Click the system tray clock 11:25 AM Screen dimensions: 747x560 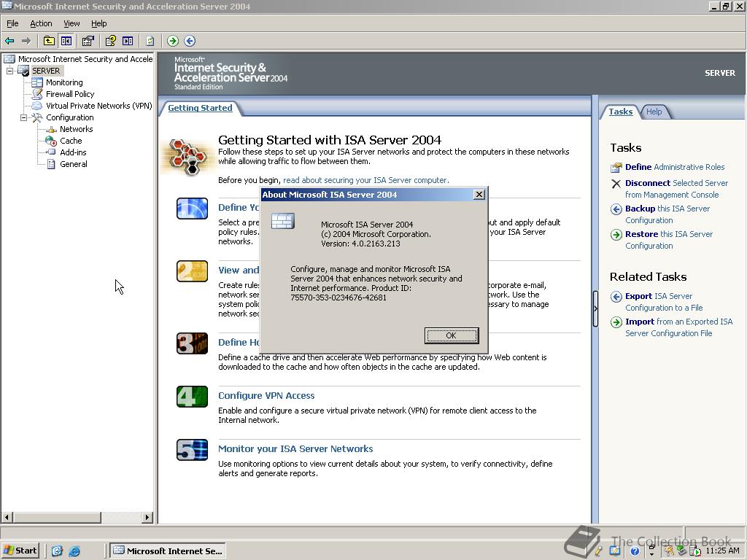point(722,551)
